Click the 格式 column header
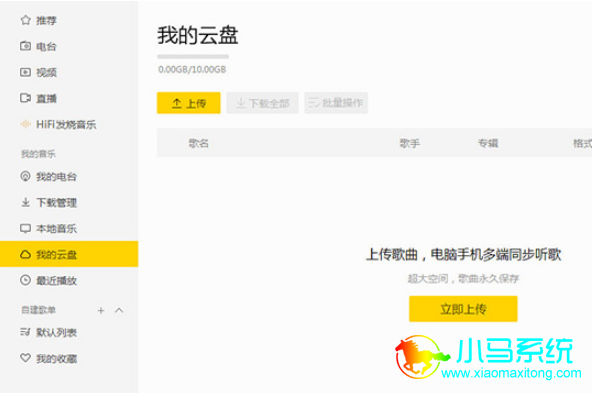 (582, 143)
